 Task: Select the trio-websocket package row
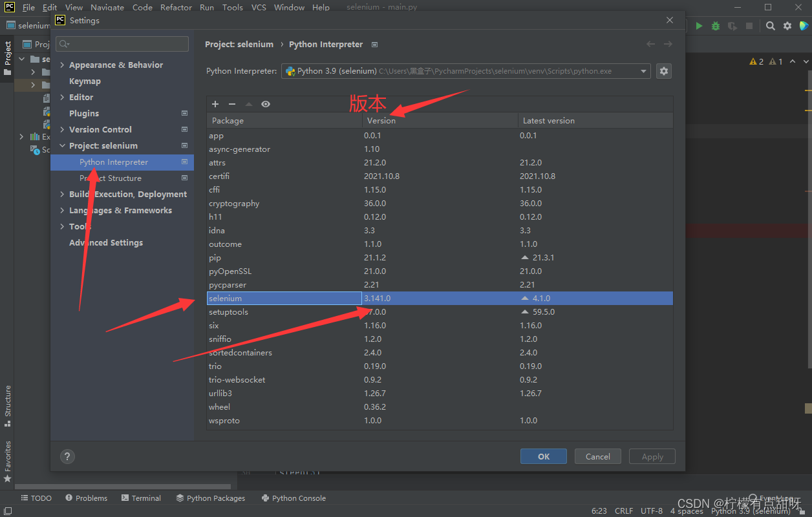click(440, 380)
